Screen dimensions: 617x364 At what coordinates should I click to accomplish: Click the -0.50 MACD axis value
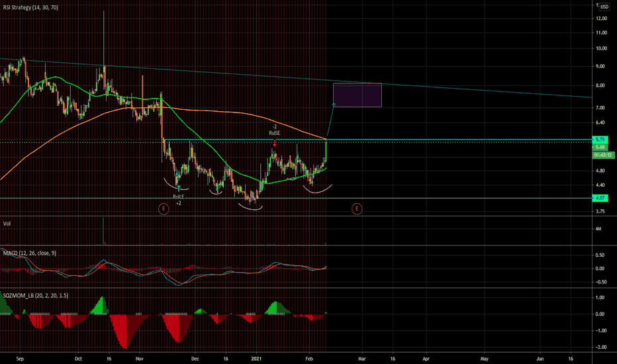(600, 282)
